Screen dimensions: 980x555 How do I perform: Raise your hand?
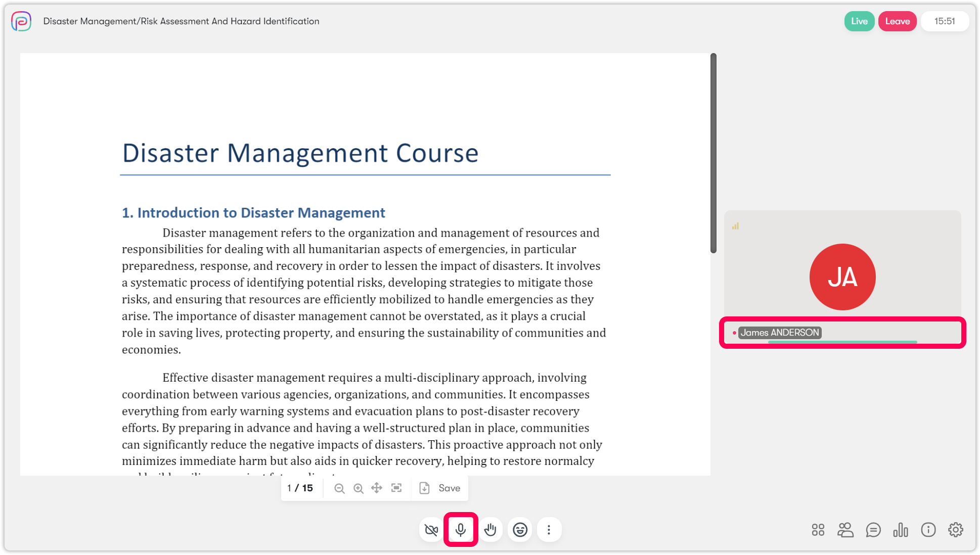[x=490, y=530]
